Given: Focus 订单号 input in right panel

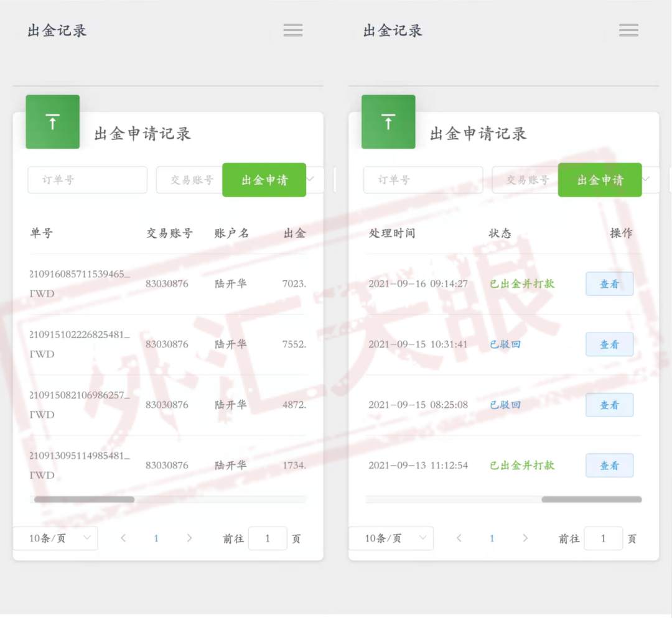Looking at the screenshot, I should [x=423, y=180].
